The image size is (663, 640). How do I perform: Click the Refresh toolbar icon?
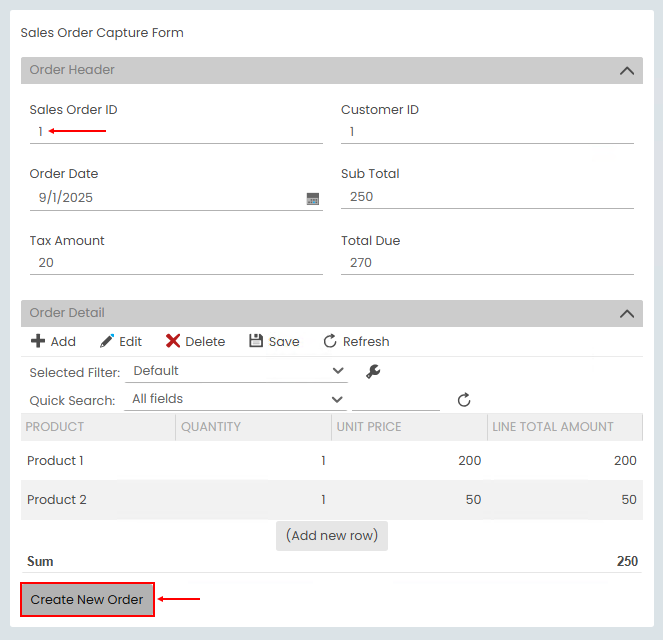[330, 341]
